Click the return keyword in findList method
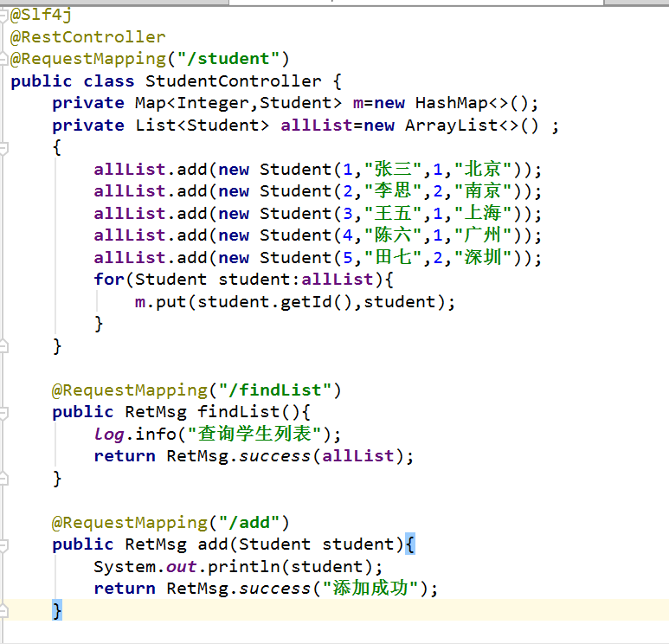Screen dimensions: 669x644 coord(125,457)
